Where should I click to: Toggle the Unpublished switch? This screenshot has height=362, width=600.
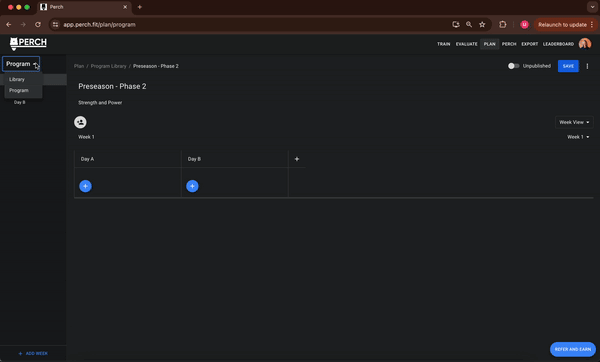(514, 66)
